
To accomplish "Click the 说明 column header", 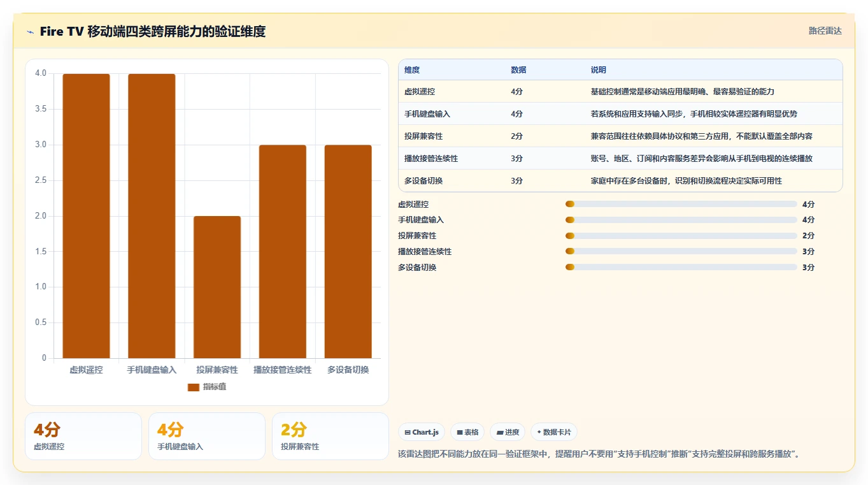I will [x=599, y=70].
